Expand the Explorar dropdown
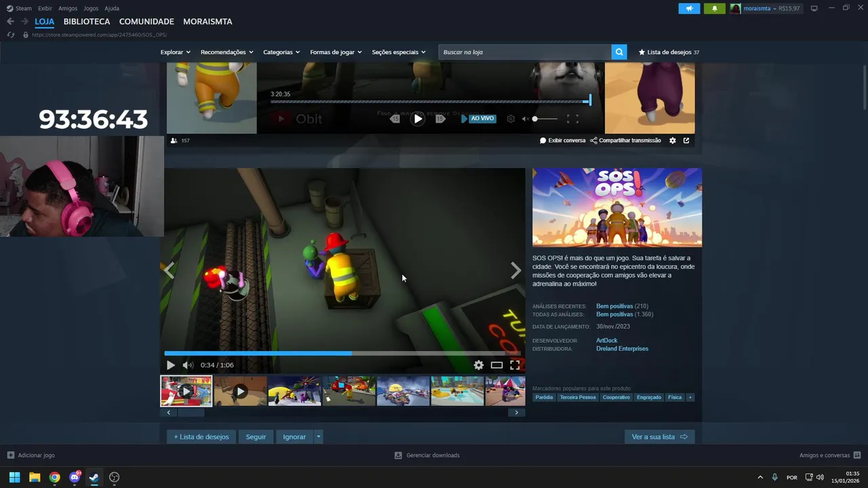The height and width of the screenshot is (488, 868). click(x=175, y=52)
